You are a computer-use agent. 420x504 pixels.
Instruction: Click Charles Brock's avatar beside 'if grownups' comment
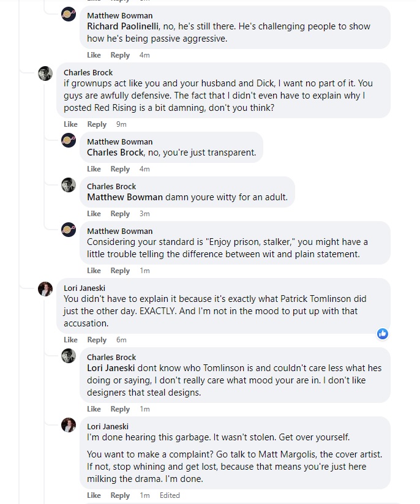pyautogui.click(x=45, y=73)
